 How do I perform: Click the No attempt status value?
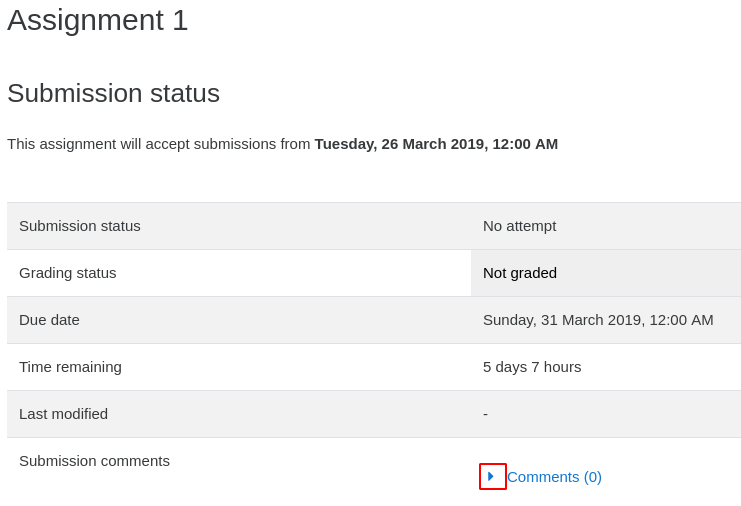tap(519, 226)
